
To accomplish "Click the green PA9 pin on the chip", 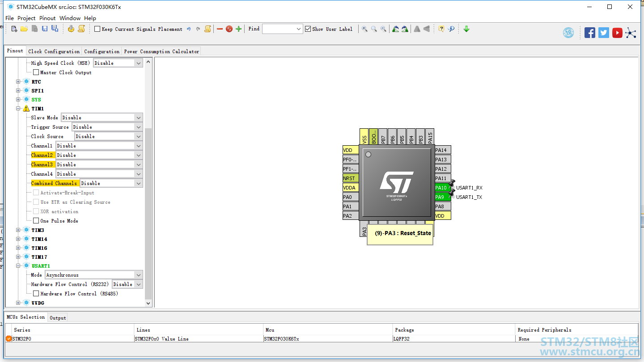I will (443, 197).
